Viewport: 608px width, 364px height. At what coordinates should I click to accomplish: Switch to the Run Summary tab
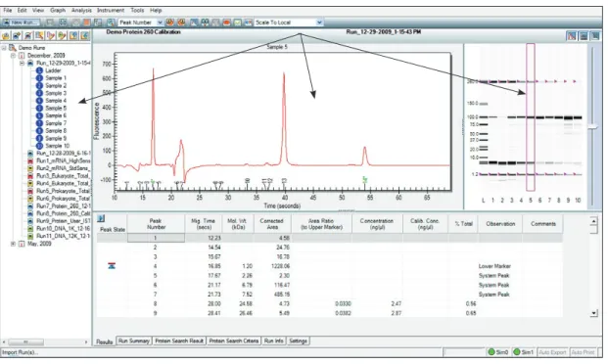click(134, 341)
